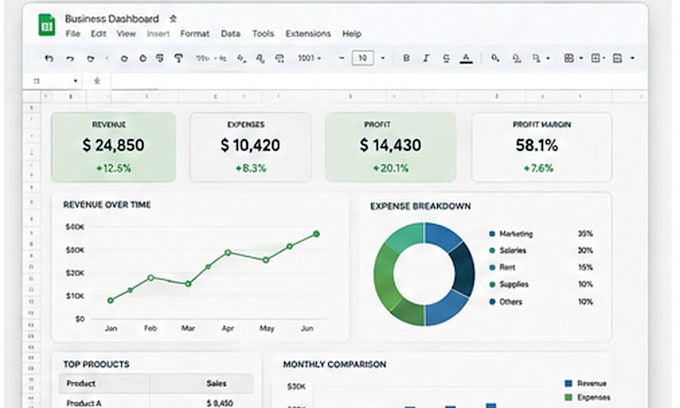The width and height of the screenshot is (680, 408).
Task: Open the zoom percentage dropdown
Action: [x=310, y=58]
